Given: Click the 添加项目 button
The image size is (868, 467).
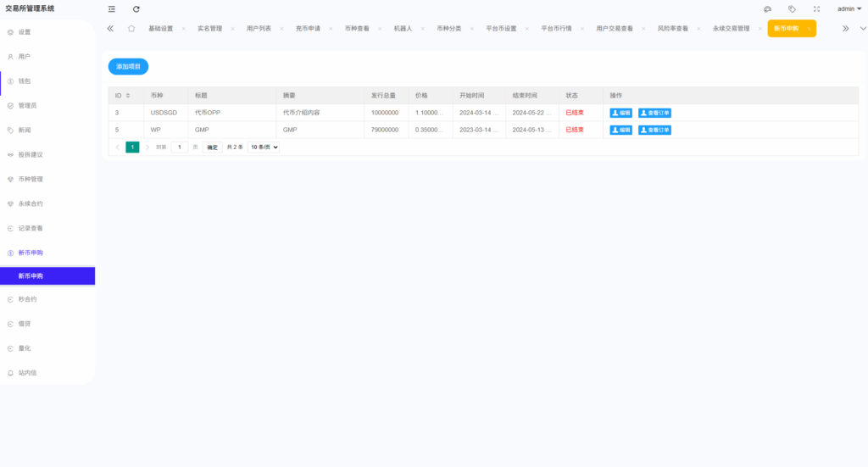Looking at the screenshot, I should tap(128, 65).
